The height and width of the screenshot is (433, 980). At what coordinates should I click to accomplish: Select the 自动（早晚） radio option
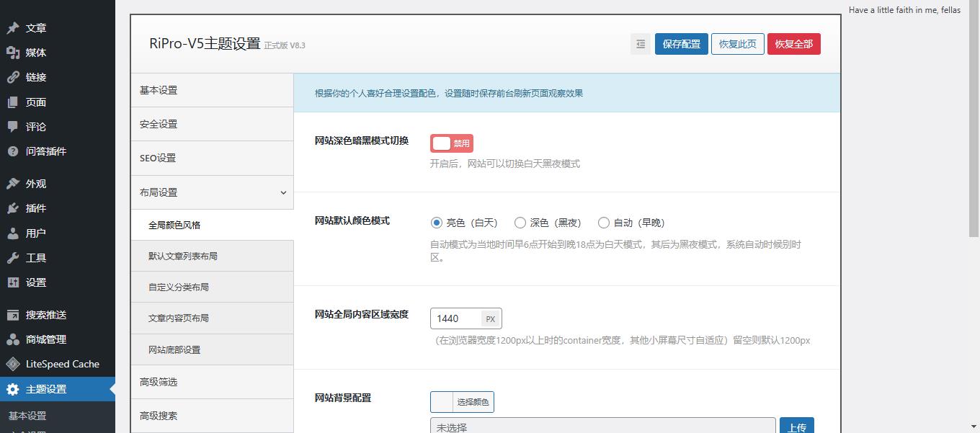[x=604, y=223]
